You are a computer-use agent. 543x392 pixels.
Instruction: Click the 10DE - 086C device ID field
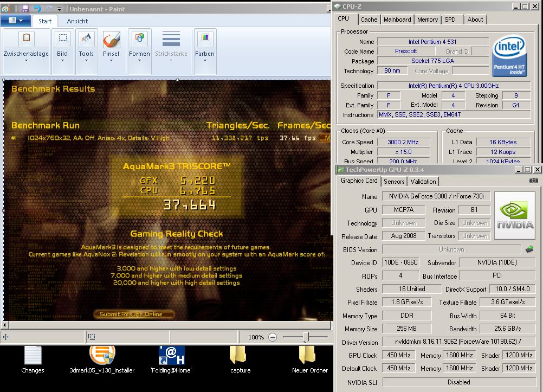coord(400,262)
